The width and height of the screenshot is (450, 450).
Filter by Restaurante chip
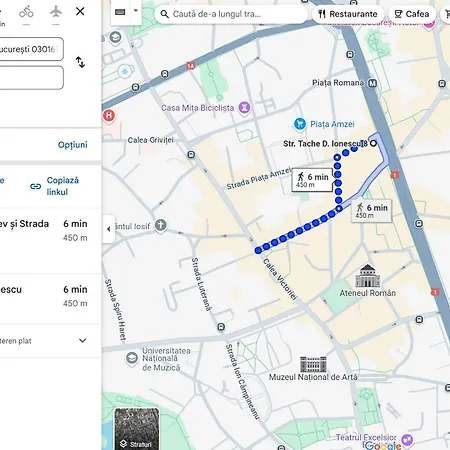tap(348, 14)
